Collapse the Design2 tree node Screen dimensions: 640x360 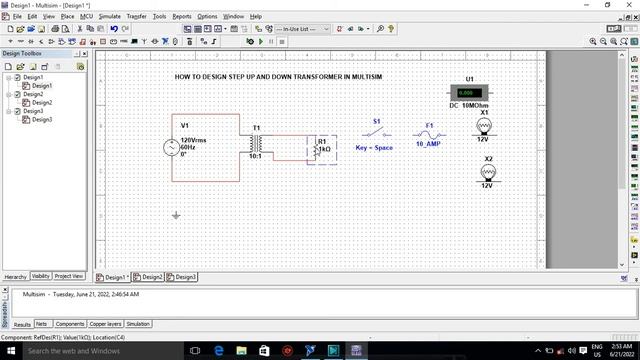click(x=9, y=94)
